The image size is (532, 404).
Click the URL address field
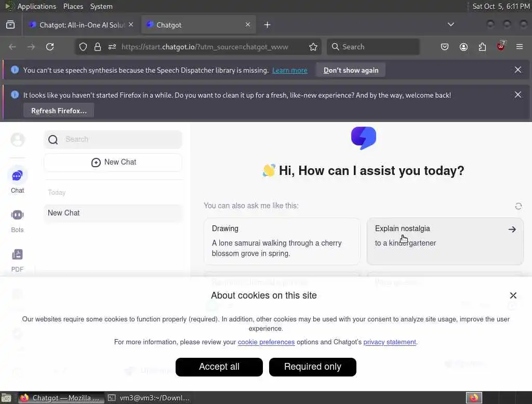(x=205, y=47)
